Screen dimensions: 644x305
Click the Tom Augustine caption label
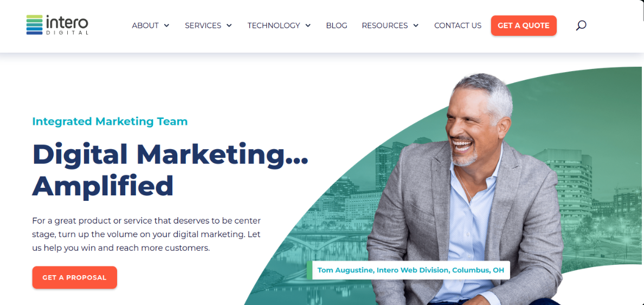tap(408, 270)
